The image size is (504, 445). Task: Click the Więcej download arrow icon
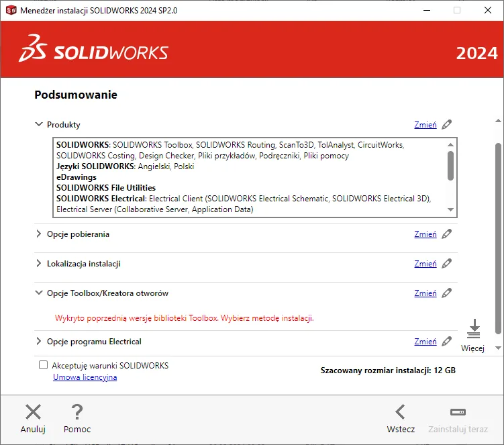473,328
